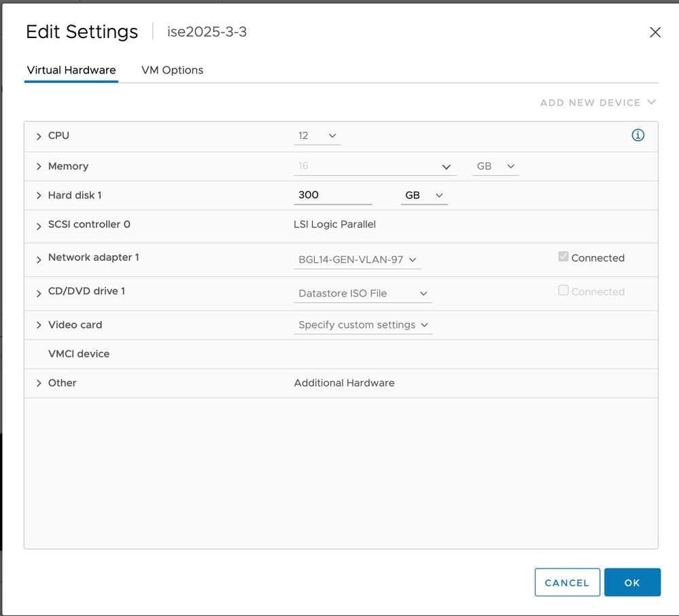Open the CPU count dropdown

(x=317, y=136)
